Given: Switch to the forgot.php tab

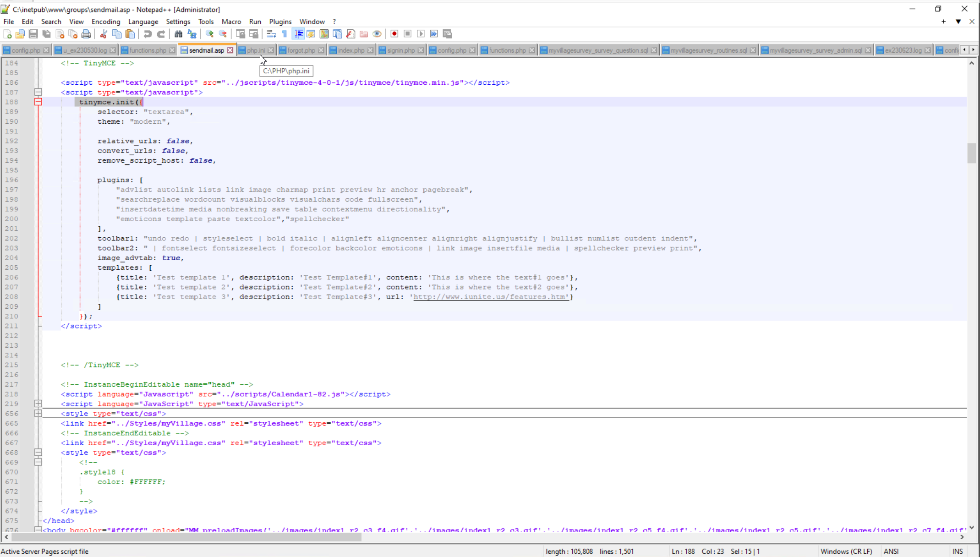Looking at the screenshot, I should tap(301, 50).
